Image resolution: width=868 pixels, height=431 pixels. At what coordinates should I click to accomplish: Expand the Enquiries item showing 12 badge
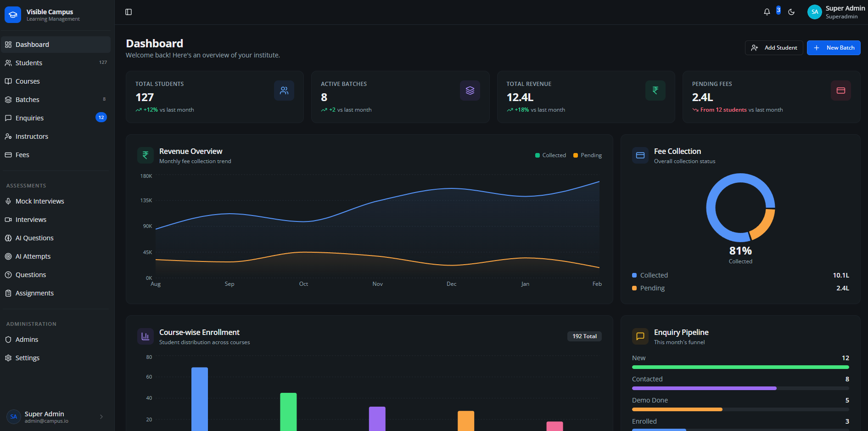pyautogui.click(x=30, y=118)
